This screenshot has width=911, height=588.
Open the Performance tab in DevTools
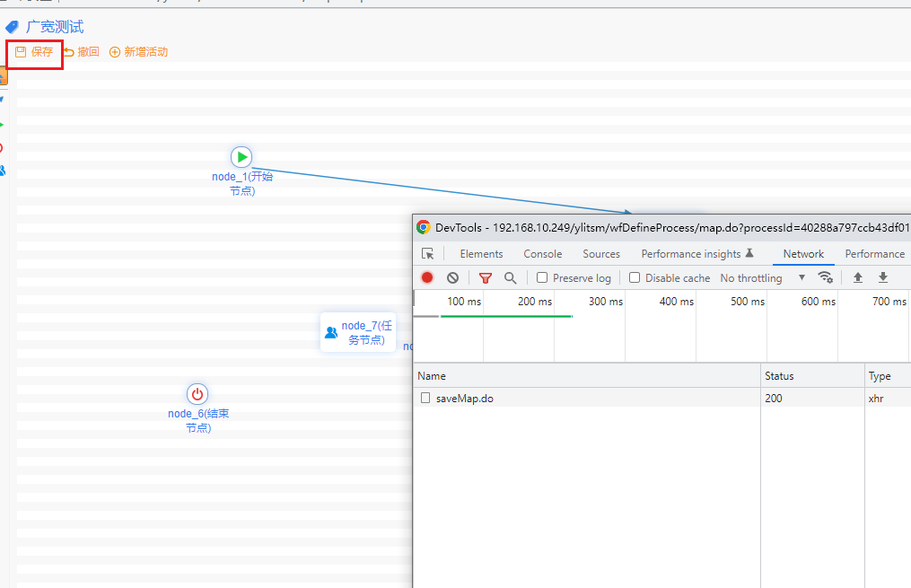pyautogui.click(x=874, y=254)
